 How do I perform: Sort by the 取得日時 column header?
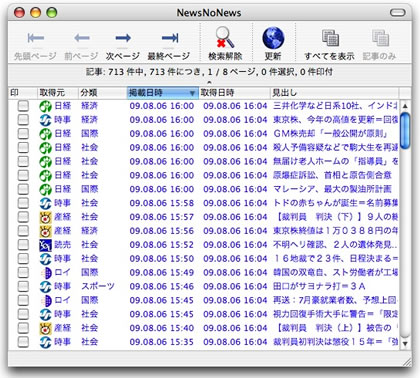pos(234,93)
